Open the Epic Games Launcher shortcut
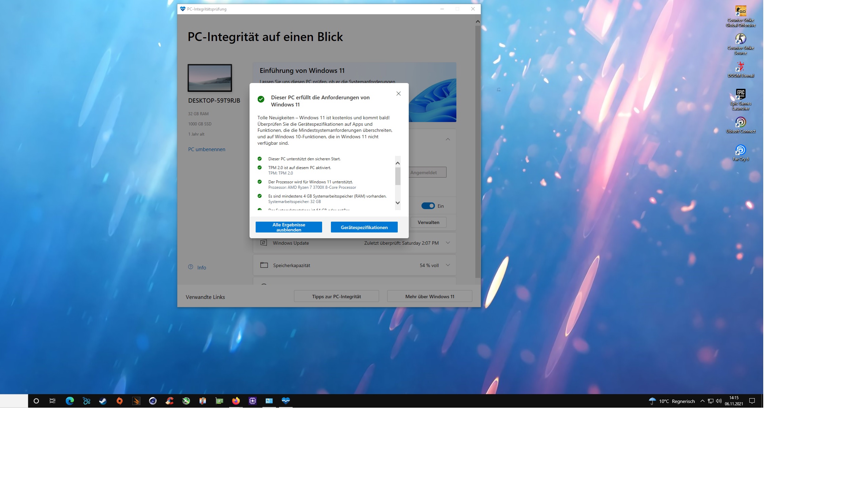868x488 pixels. (x=741, y=95)
